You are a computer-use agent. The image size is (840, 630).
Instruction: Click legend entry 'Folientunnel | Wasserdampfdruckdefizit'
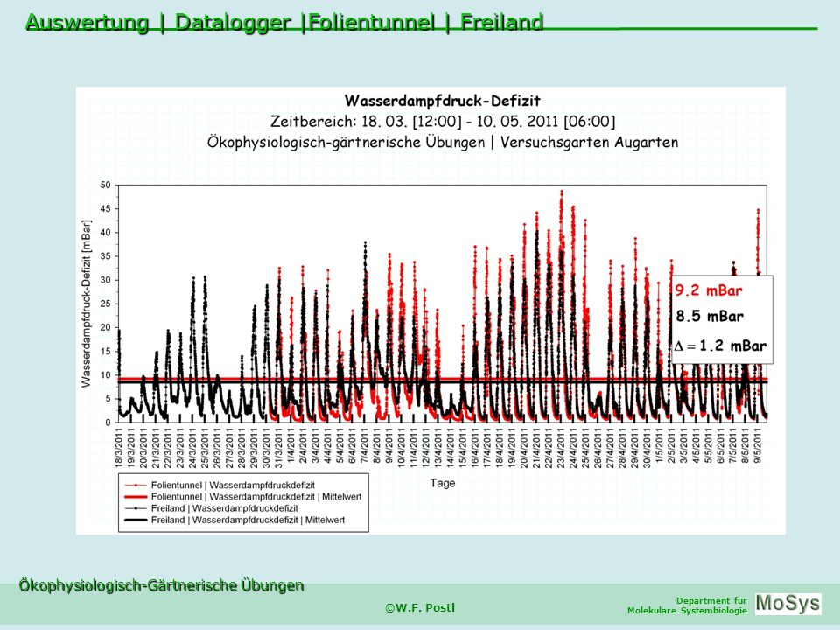pyautogui.click(x=233, y=486)
